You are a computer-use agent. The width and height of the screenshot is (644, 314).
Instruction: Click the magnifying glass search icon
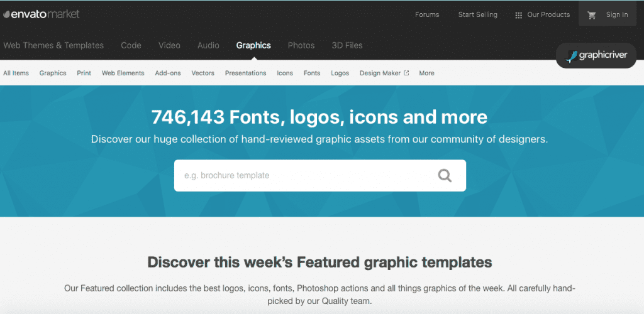445,176
